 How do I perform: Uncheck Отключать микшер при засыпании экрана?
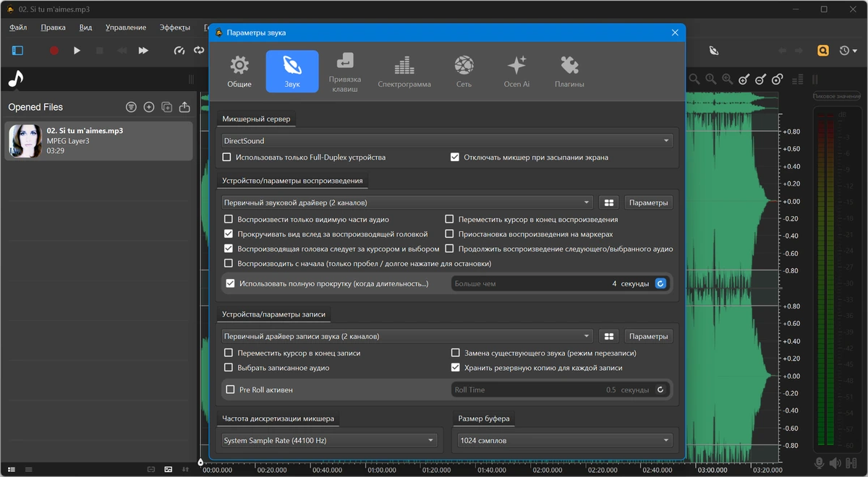(455, 157)
